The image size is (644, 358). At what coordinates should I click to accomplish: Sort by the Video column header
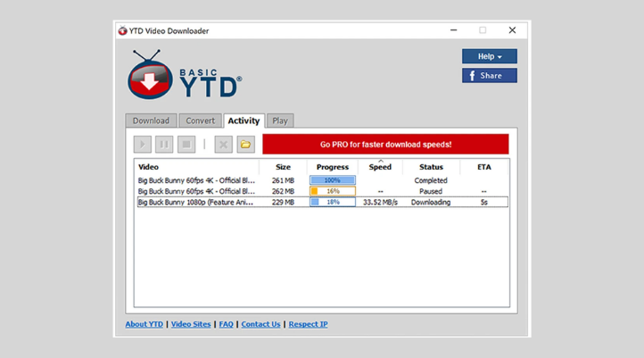pos(197,167)
